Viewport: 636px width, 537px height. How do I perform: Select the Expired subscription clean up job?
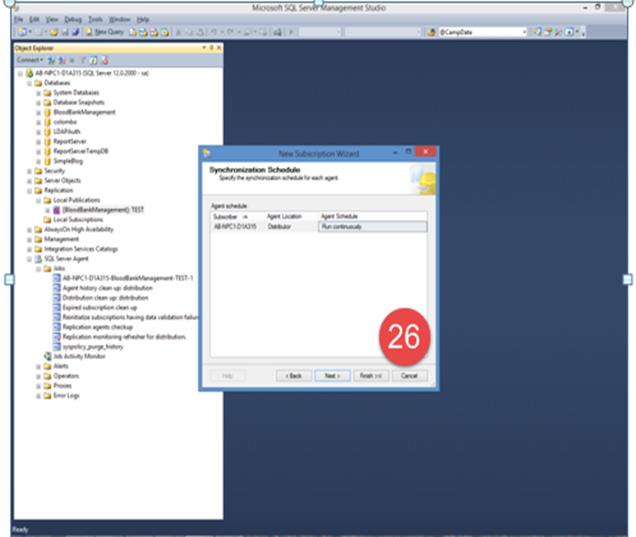100,307
